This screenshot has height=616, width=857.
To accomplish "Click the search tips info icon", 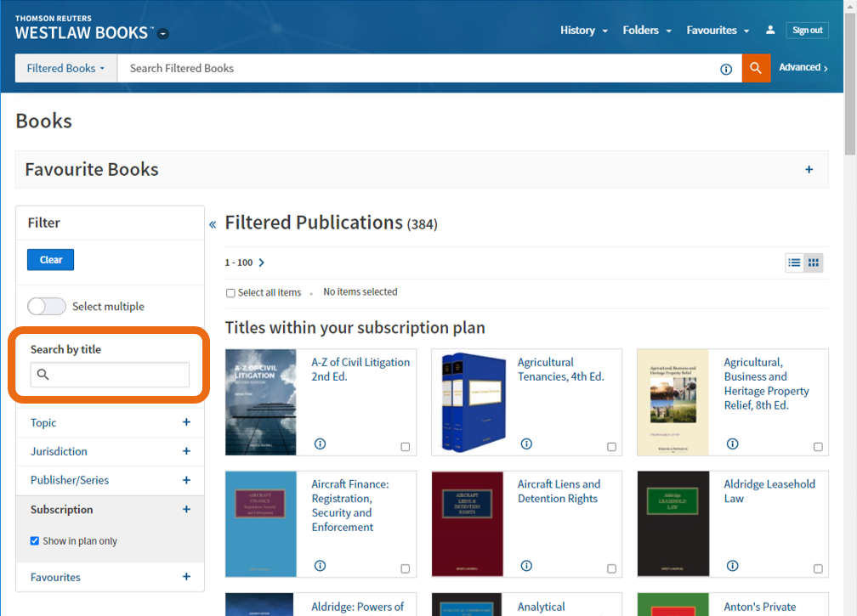I will (x=726, y=69).
